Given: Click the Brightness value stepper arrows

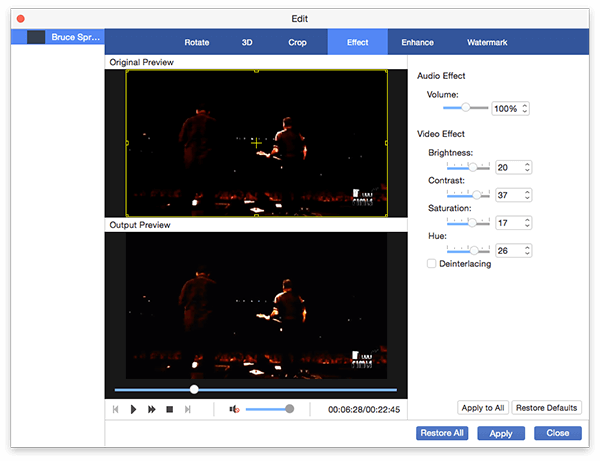Looking at the screenshot, I should [x=527, y=167].
